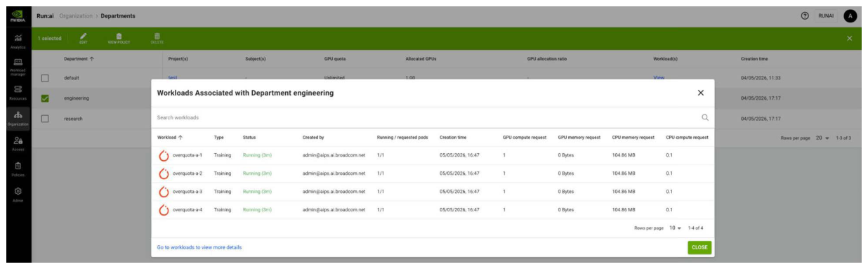Follow Go to workloads to view more details
This screenshot has height=269, width=868.
point(199,247)
